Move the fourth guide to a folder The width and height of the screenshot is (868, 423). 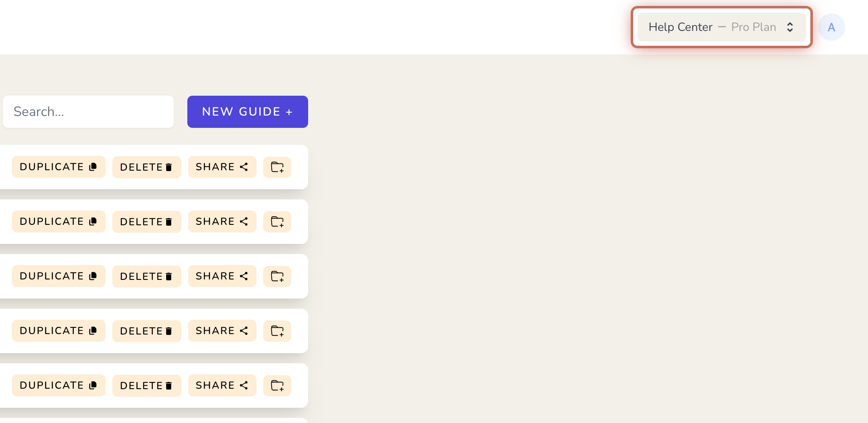(x=277, y=331)
